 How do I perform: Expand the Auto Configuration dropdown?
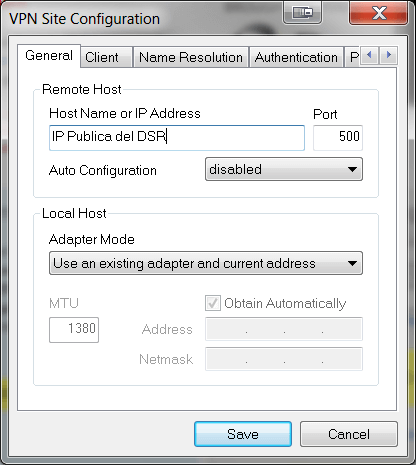click(284, 169)
